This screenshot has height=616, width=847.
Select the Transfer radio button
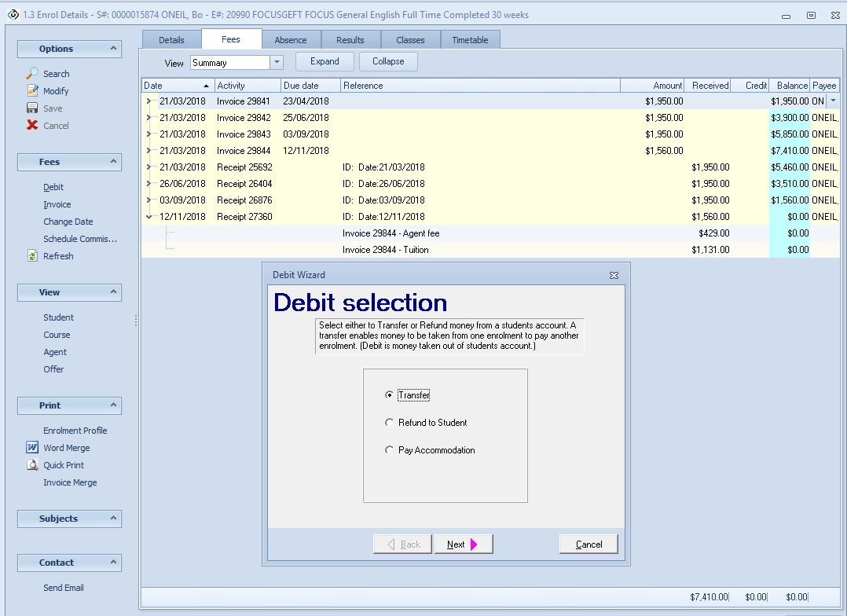click(x=389, y=395)
